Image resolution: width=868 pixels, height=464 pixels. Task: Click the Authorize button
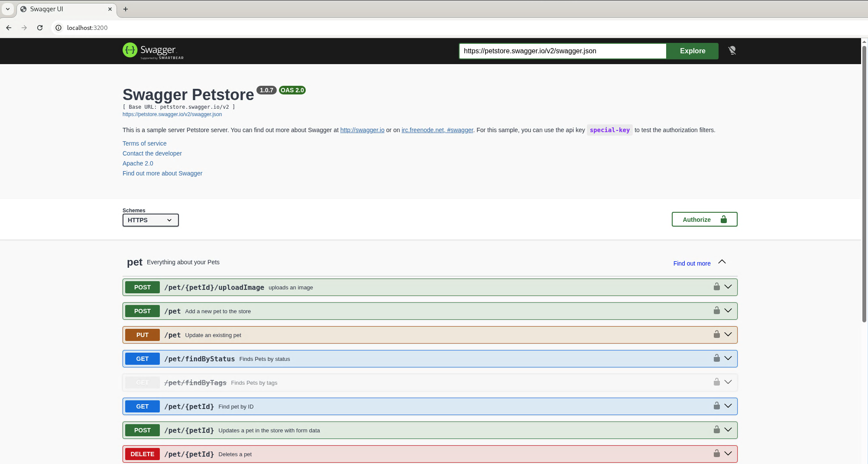click(x=704, y=220)
